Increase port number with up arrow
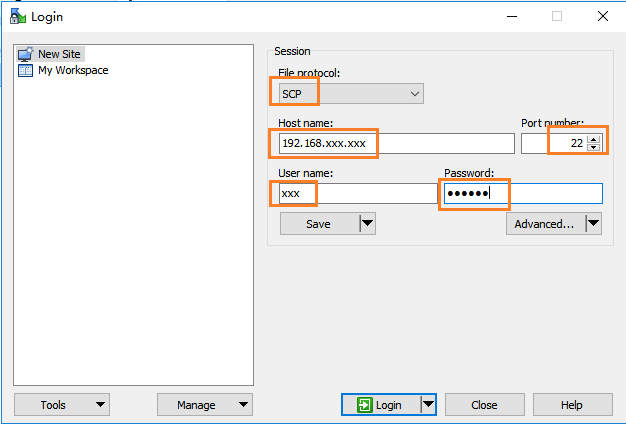 click(x=594, y=139)
